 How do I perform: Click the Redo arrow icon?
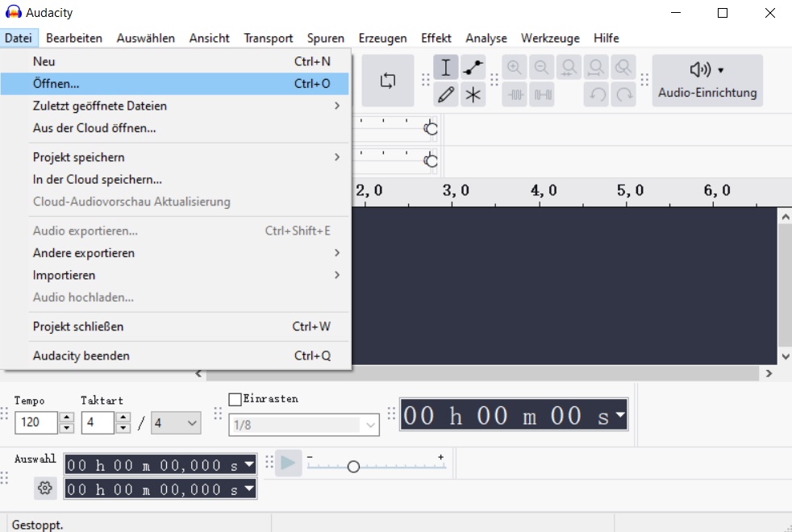(x=623, y=94)
